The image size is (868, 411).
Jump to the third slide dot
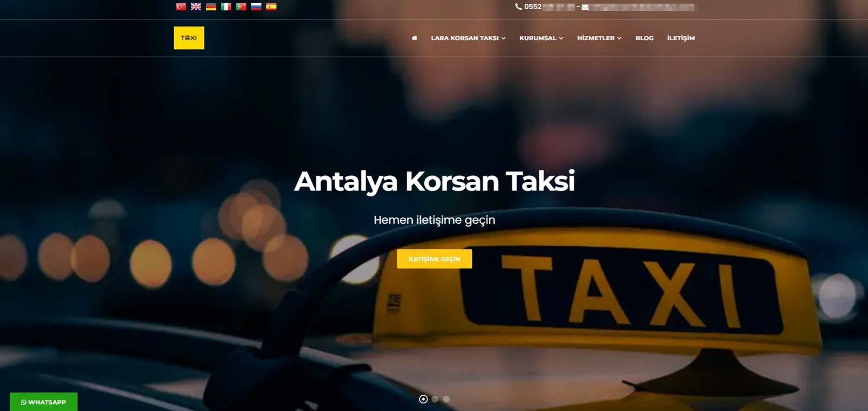point(446,399)
